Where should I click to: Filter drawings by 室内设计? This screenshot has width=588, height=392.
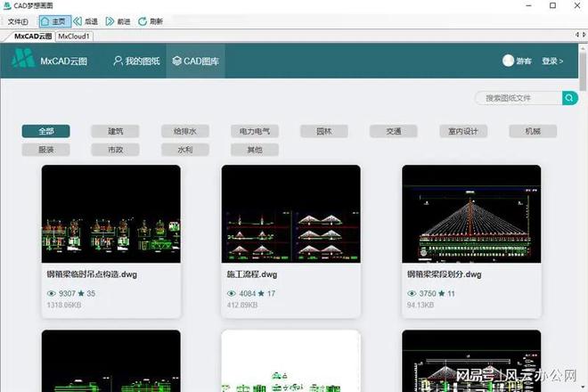coord(463,131)
